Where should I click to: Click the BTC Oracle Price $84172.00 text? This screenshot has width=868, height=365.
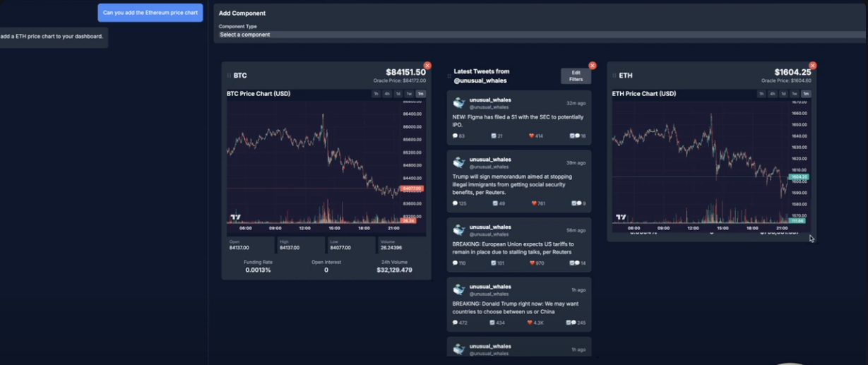click(400, 80)
